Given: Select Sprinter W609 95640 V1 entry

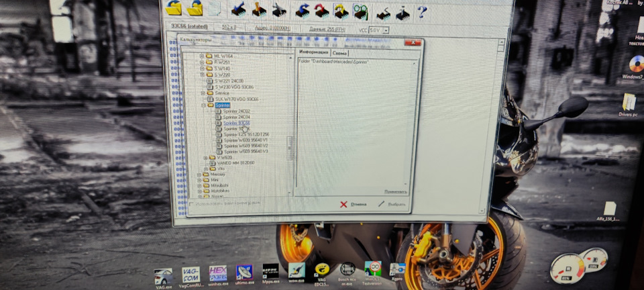Looking at the screenshot, I should [246, 140].
